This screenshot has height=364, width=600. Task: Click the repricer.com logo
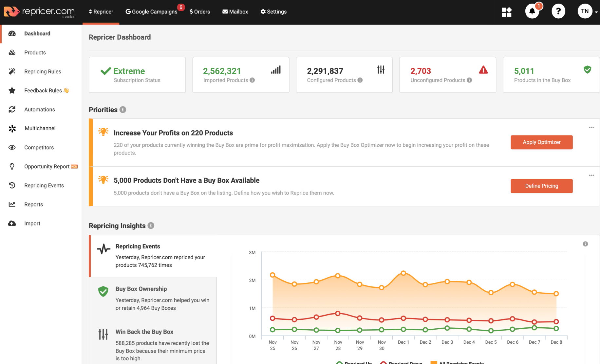(39, 12)
